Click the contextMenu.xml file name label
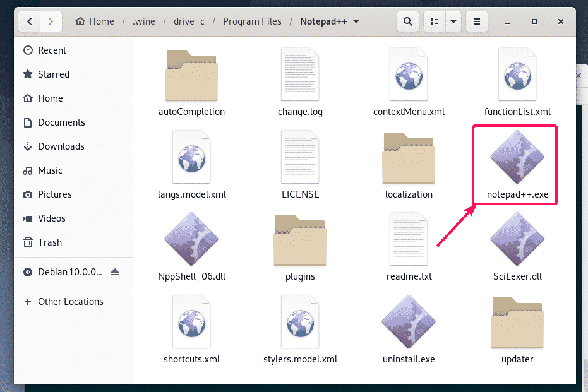Viewport: 588px width, 392px height. pyautogui.click(x=409, y=112)
